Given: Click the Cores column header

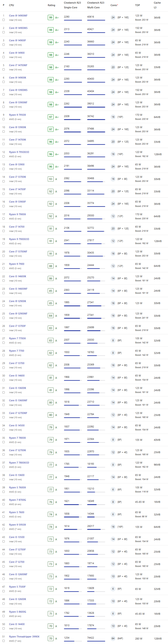Looking at the screenshot, I should point(114,5).
